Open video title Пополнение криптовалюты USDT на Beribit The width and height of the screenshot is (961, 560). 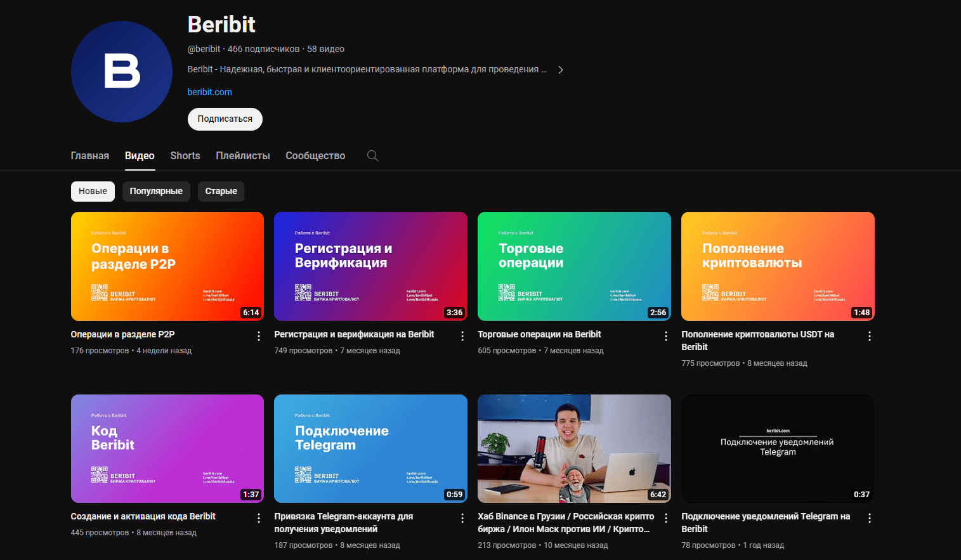[x=758, y=341]
